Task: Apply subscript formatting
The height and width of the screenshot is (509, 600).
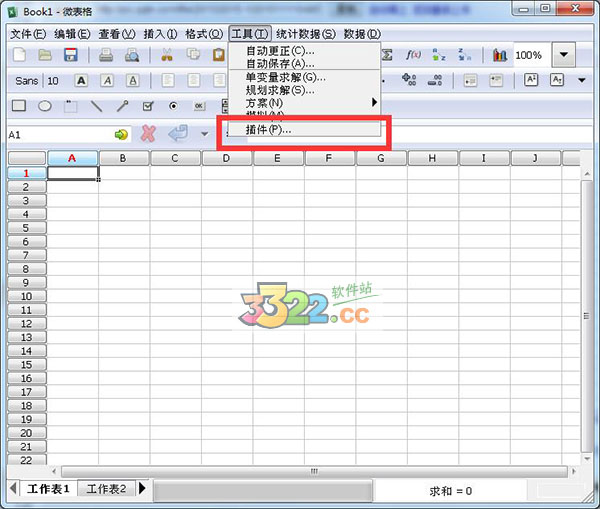Action: point(557,80)
